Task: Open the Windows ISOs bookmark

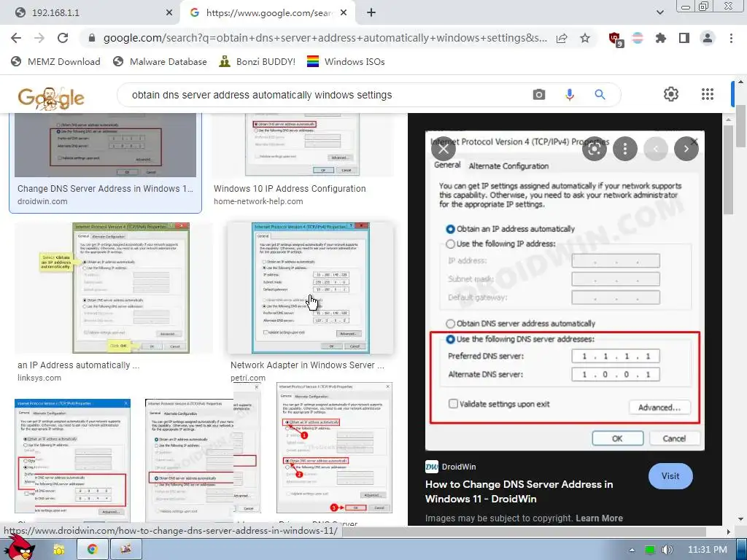Action: coord(346,61)
